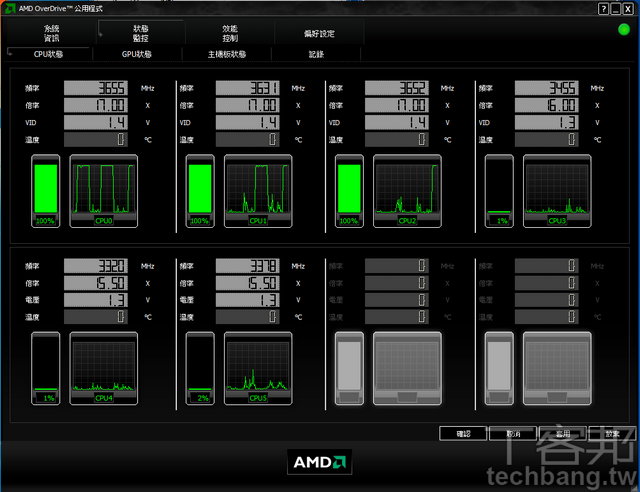Open the 記錄 sub-tab

click(316, 54)
